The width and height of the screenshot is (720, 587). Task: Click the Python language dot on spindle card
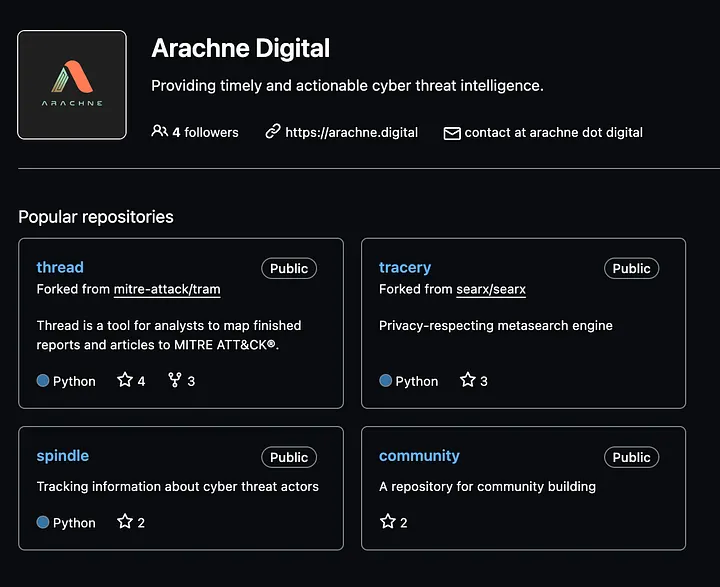[43, 522]
